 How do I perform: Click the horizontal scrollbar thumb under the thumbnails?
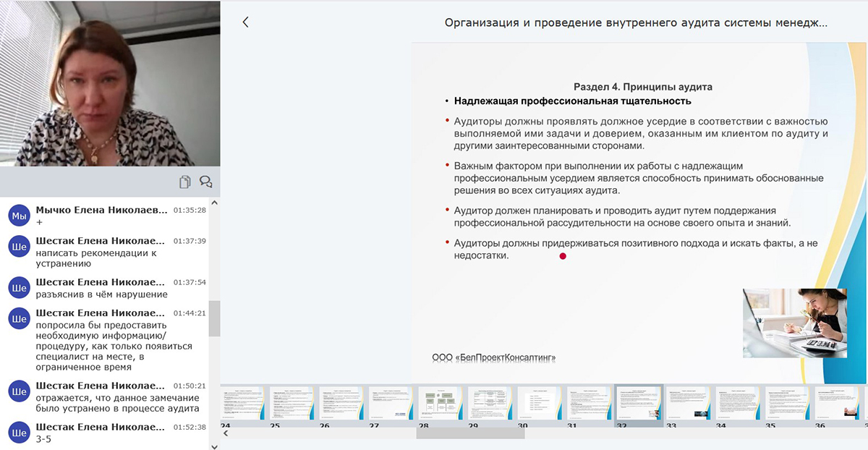point(471,433)
